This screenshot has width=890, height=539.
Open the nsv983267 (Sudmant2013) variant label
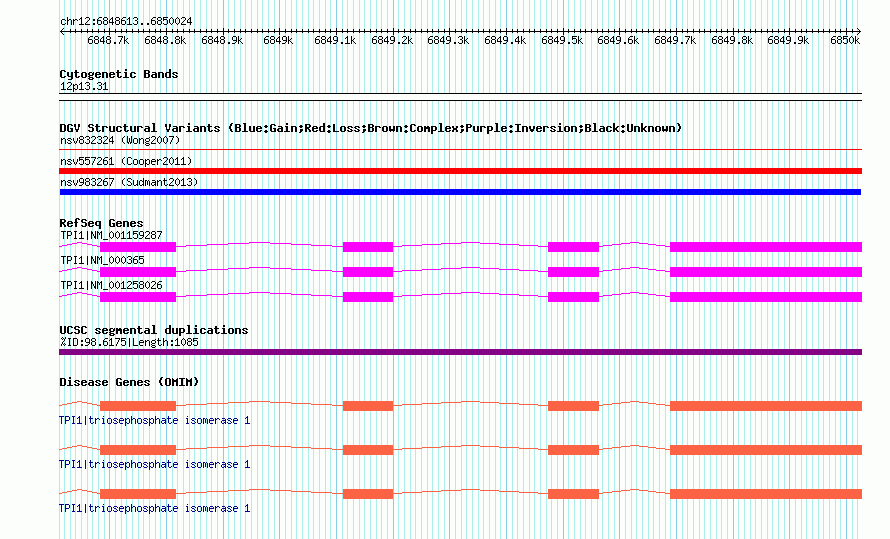click(x=129, y=182)
